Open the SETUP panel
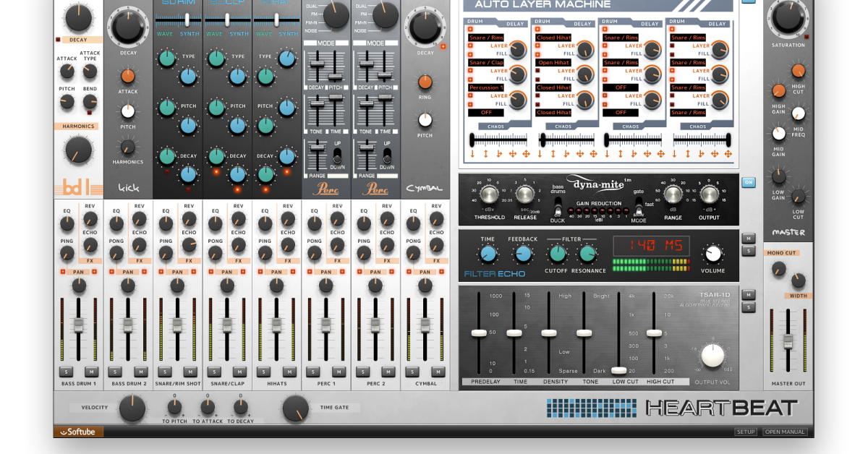Screen dimensions: 868x454 [x=746, y=432]
